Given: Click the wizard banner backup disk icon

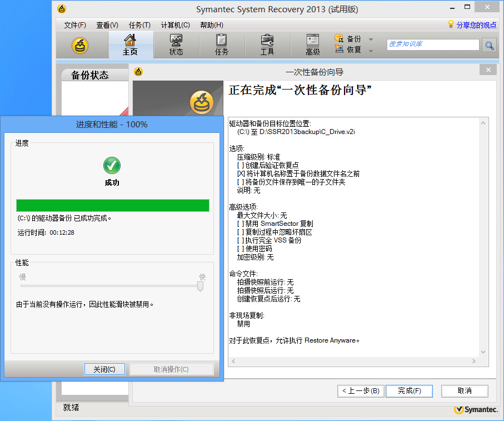Looking at the screenshot, I should 202,102.
